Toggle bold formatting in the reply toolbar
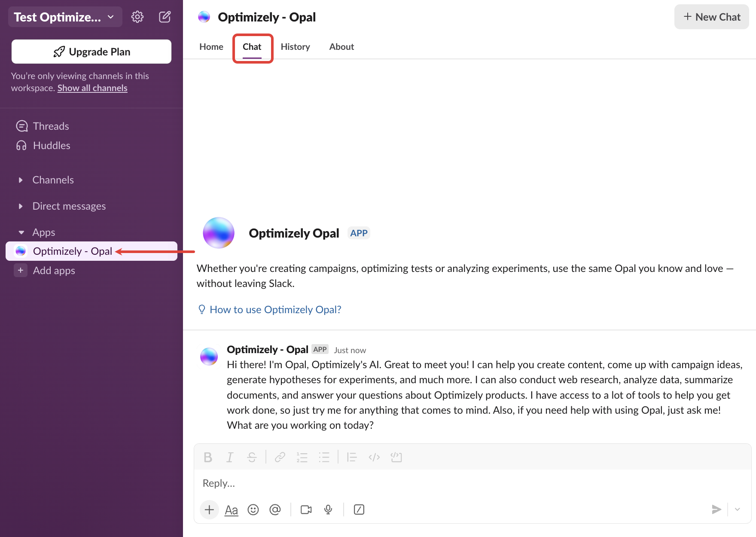The image size is (756, 537). point(208,457)
